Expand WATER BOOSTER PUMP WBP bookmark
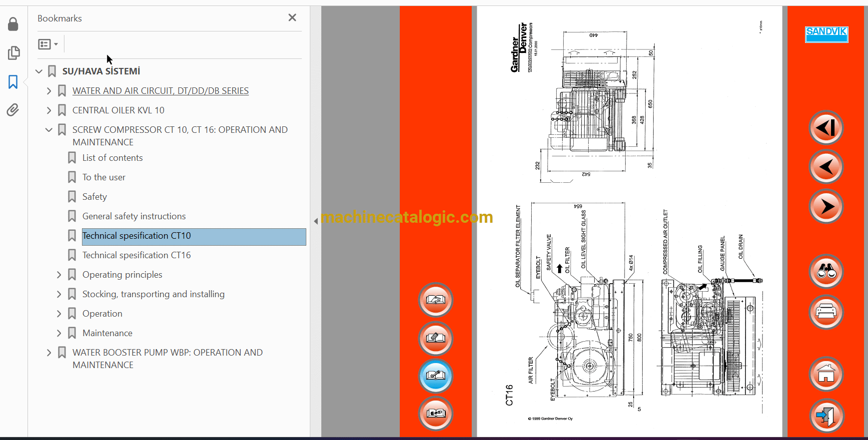Screen dimensions: 868x440 click(x=49, y=353)
